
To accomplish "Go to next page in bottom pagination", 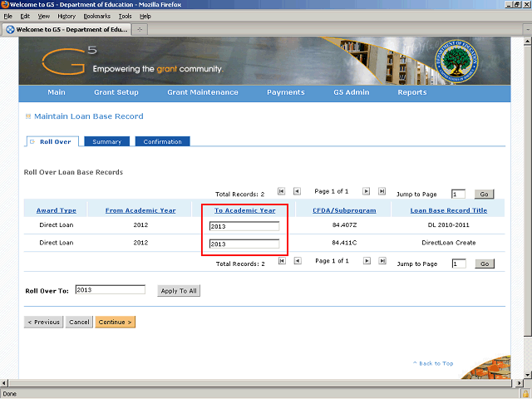I will pos(367,261).
